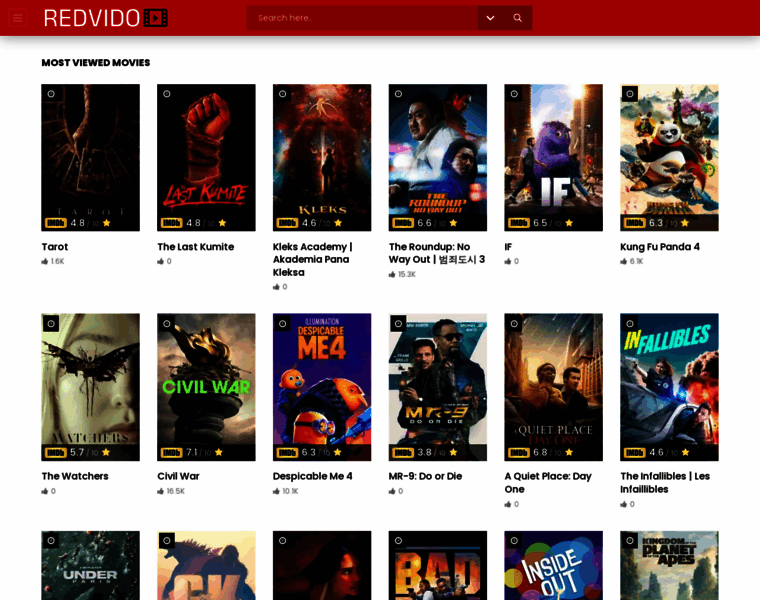The width and height of the screenshot is (760, 600).
Task: Click the watch-later clock on Inside Out poster
Action: tap(514, 540)
